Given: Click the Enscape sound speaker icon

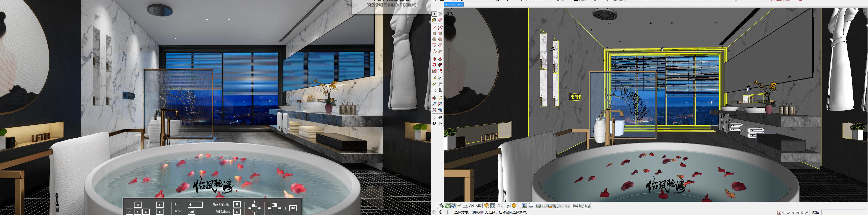Looking at the screenshot, I should click(471, 206).
